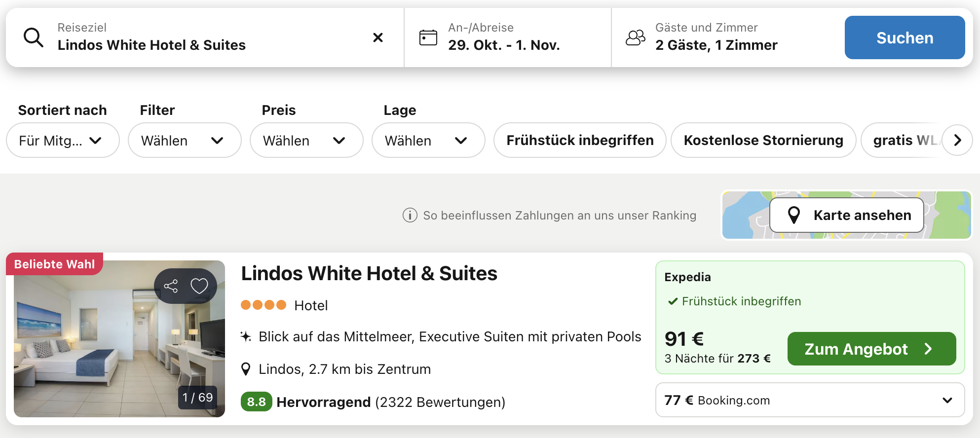Click the calendar icon for dates
This screenshot has height=438, width=980.
tap(428, 37)
